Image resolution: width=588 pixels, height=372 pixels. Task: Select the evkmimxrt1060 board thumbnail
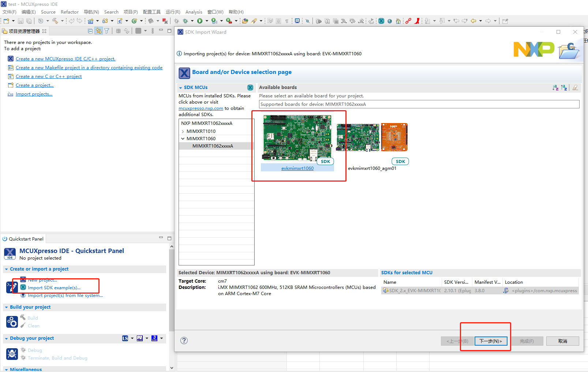[297, 138]
